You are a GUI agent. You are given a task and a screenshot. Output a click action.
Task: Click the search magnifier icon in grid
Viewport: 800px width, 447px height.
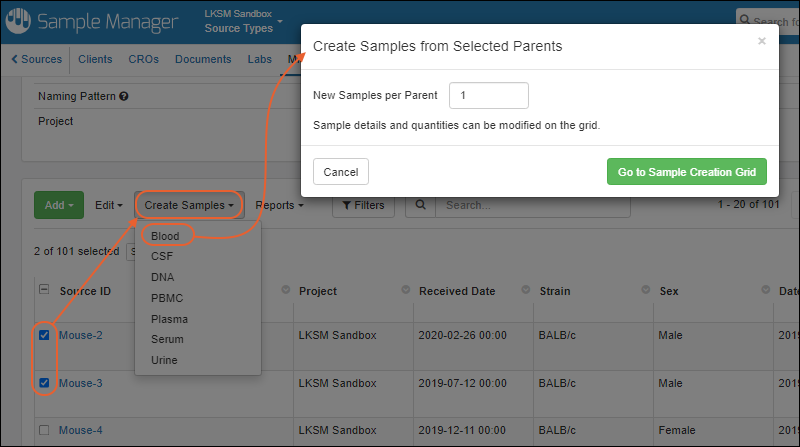420,205
